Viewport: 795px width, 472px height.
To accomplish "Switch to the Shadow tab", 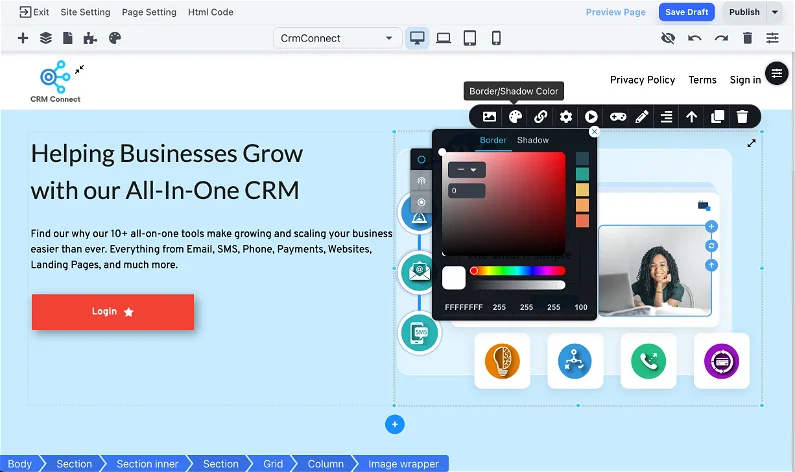I will point(532,140).
